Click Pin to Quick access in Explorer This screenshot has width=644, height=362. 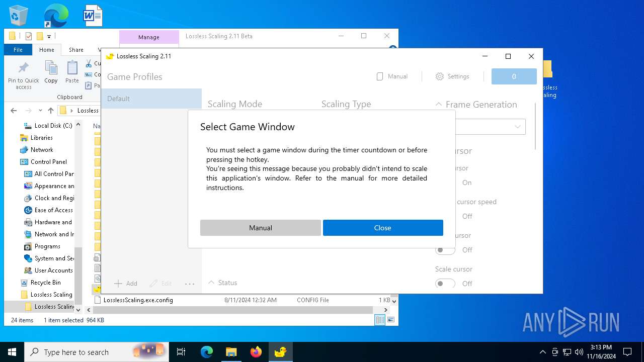(23, 76)
